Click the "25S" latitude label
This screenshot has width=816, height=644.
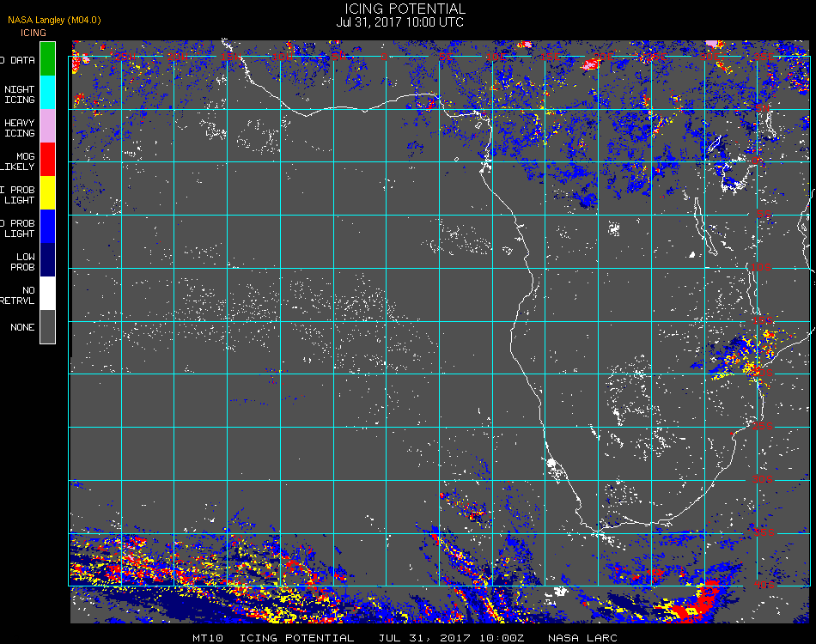[763, 426]
